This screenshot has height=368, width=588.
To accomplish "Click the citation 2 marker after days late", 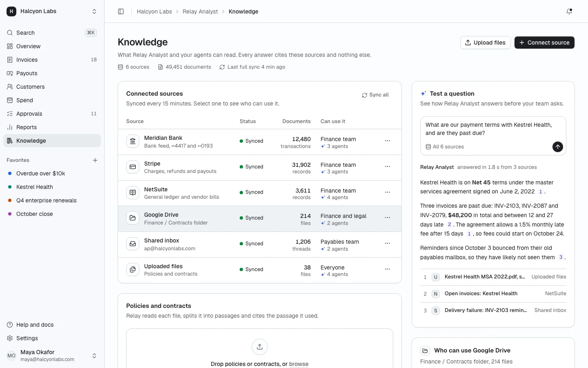I will click(450, 224).
